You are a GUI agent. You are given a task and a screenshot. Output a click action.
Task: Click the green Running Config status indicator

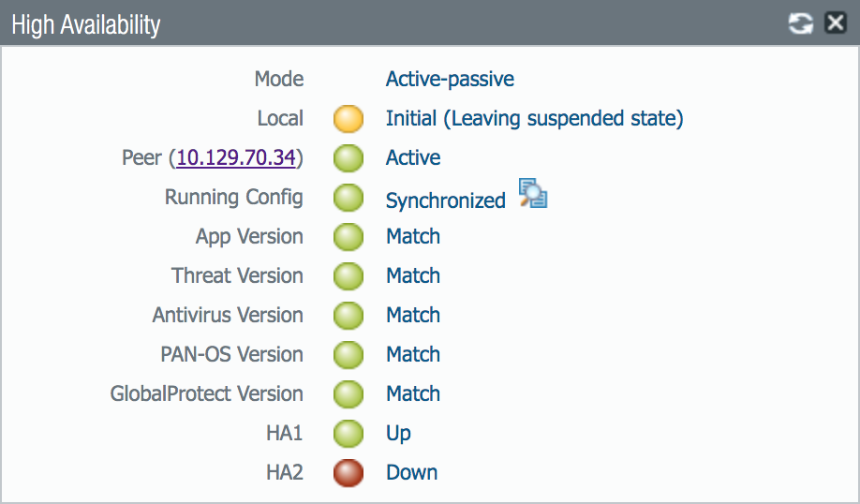click(348, 198)
